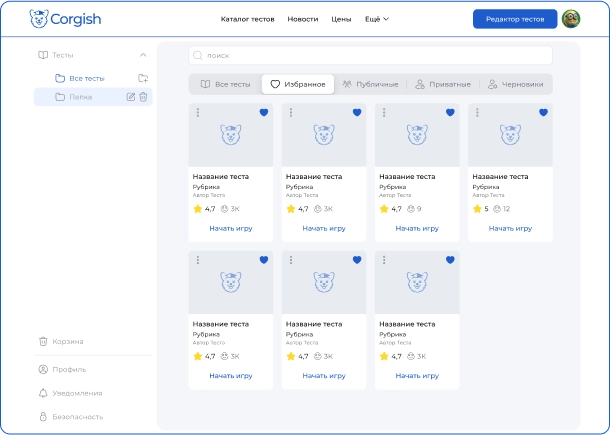This screenshot has width=610, height=435.
Task: Expand the Ещё dropdown menu
Action: pyautogui.click(x=377, y=19)
